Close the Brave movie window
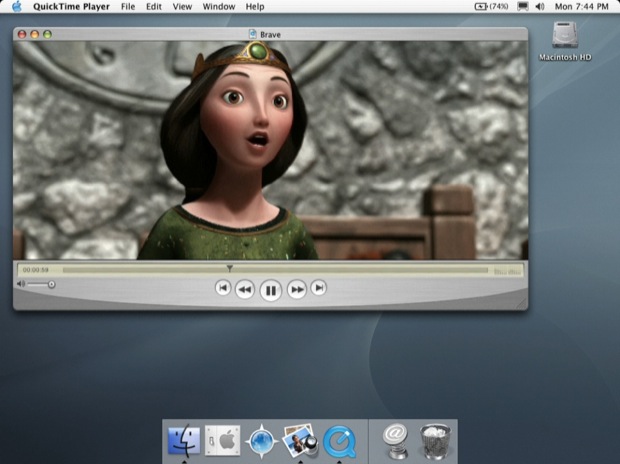The width and height of the screenshot is (620, 464). pyautogui.click(x=22, y=34)
